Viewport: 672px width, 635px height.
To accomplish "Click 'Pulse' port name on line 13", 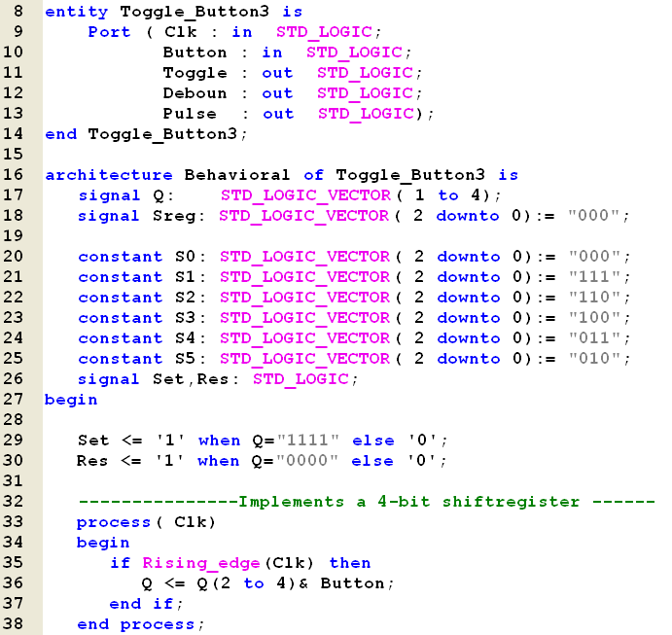I will pos(190,114).
